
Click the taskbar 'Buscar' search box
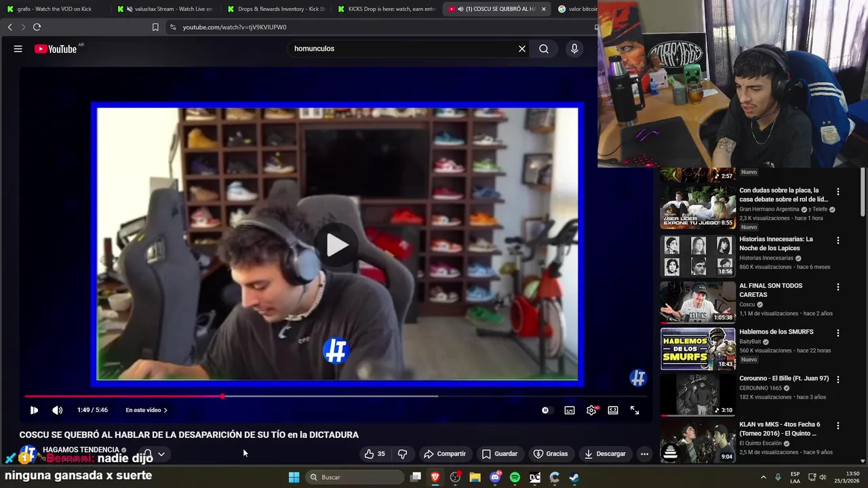(355, 477)
